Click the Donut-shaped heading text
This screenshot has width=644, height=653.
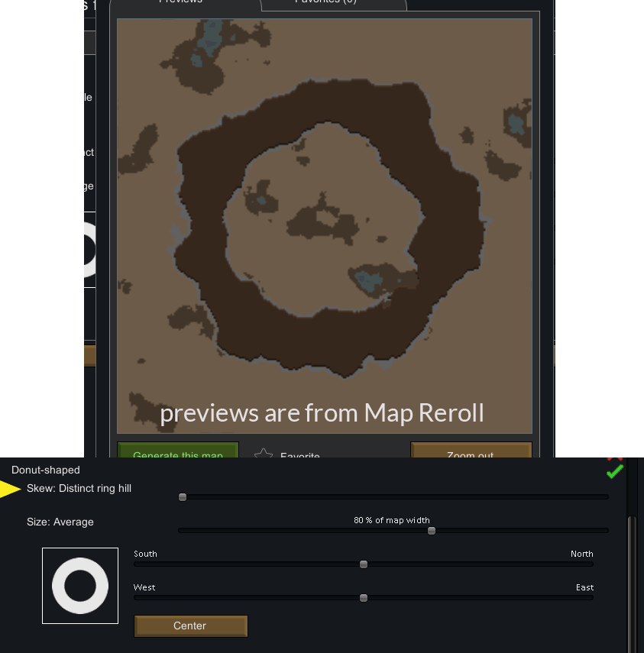pyautogui.click(x=45, y=470)
